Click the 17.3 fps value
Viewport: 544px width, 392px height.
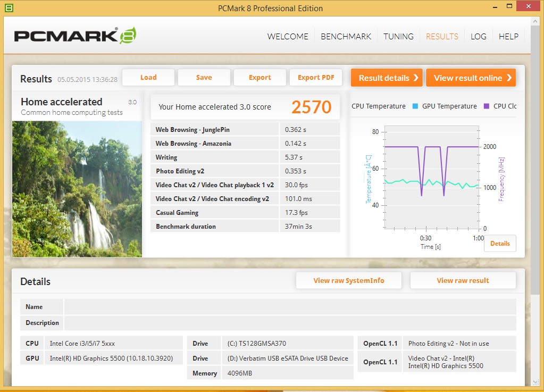296,213
